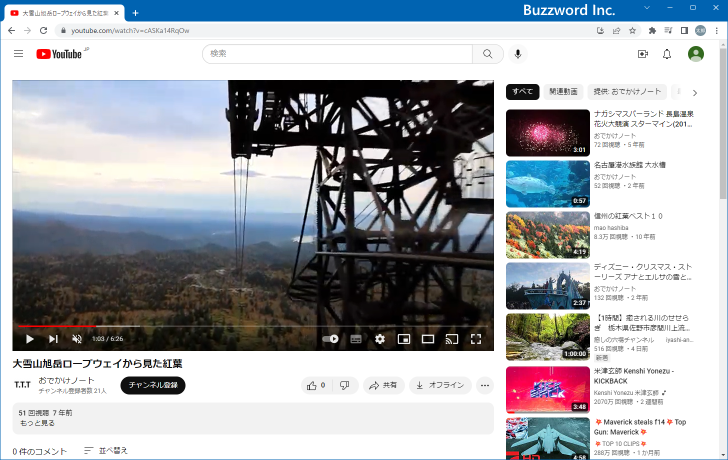The height and width of the screenshot is (460, 728).
Task: Select the 提供: おでかけノート chip
Action: point(627,91)
